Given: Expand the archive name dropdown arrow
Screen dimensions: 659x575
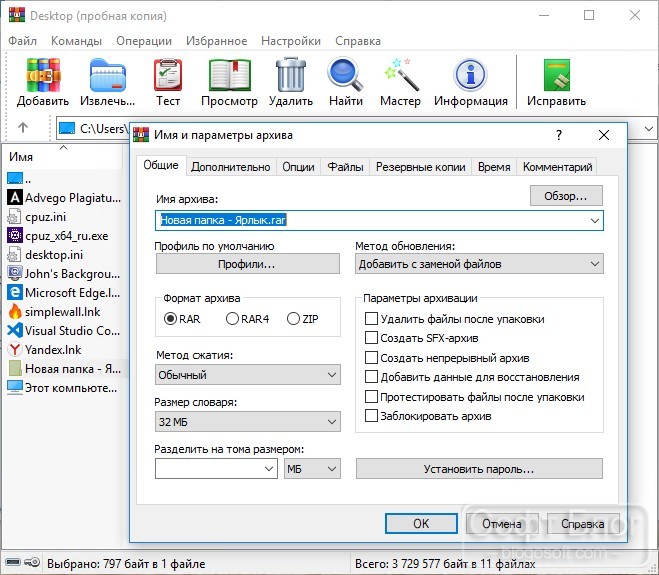Looking at the screenshot, I should pyautogui.click(x=595, y=221).
